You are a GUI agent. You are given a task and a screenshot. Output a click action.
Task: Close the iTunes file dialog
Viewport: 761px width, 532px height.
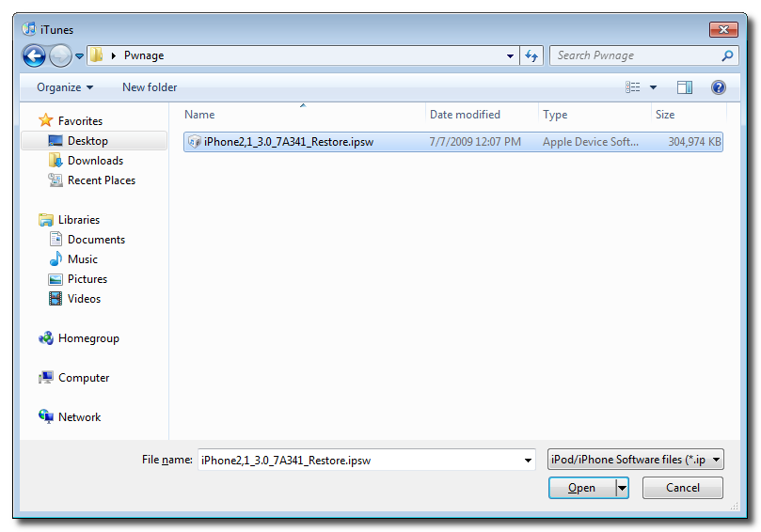coord(723,29)
